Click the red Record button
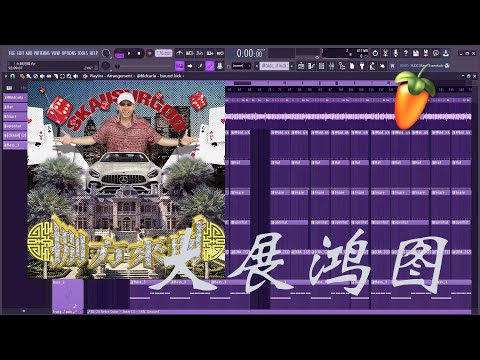Image resolution: width=480 pixels, height=360 pixels. [150, 53]
